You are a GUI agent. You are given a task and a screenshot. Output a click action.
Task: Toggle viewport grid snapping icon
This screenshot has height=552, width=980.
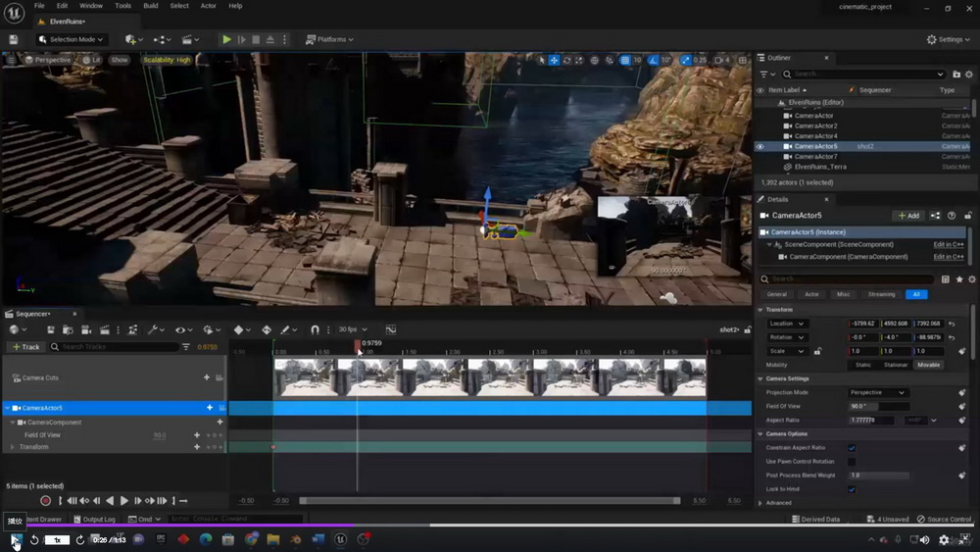625,60
